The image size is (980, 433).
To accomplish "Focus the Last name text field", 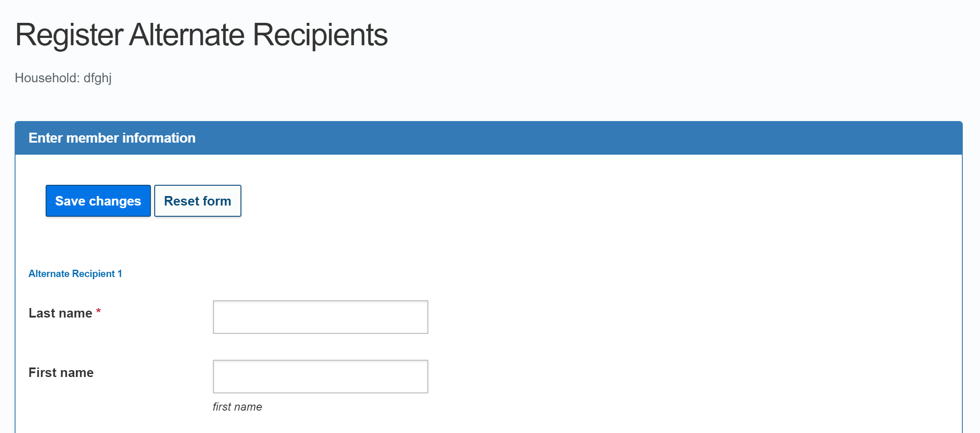I will [320, 317].
